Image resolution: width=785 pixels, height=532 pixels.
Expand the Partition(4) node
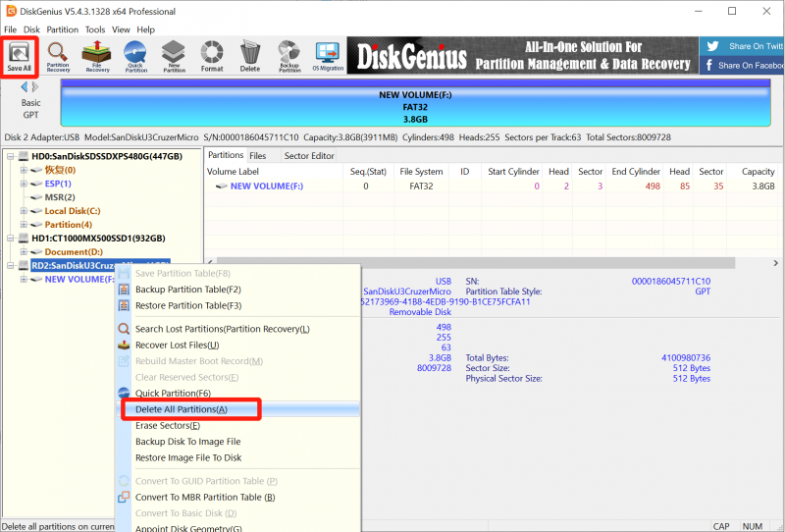pyautogui.click(x=24, y=225)
